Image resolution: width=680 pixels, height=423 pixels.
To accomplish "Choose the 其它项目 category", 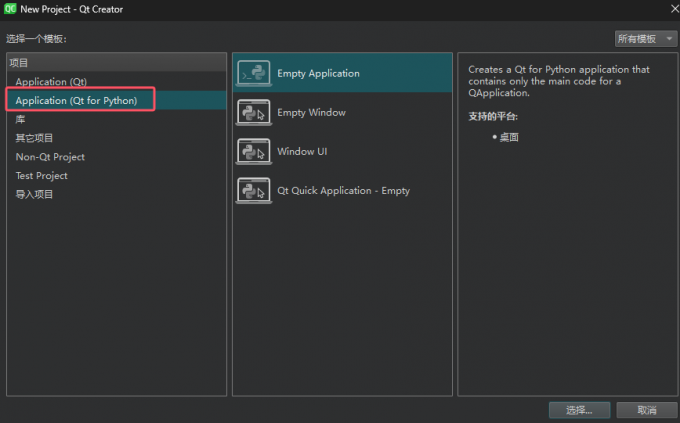I will (x=34, y=138).
